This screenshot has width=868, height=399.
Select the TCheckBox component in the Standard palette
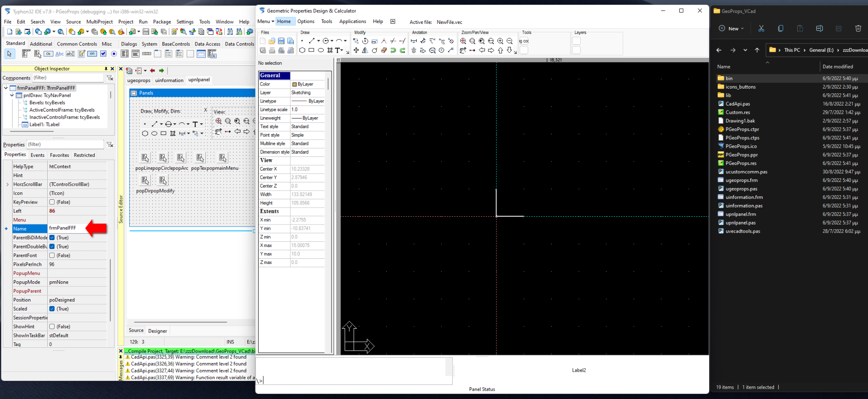[x=103, y=54]
